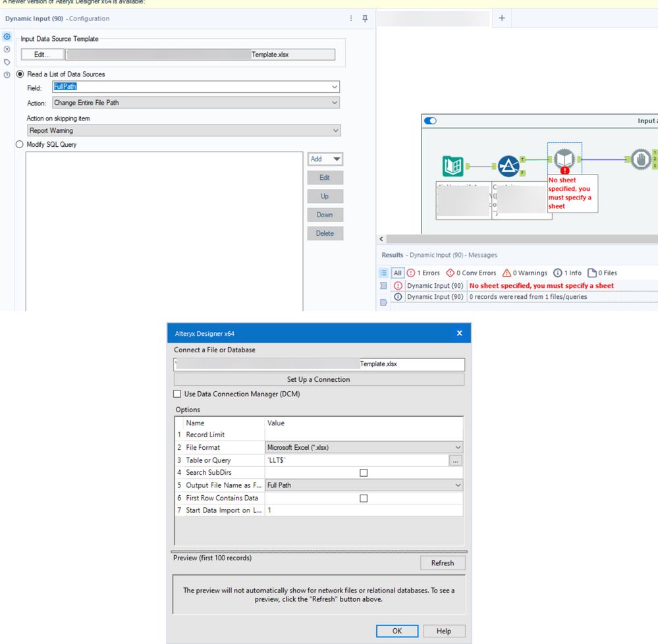
Task: Click Refresh preview button
Action: click(x=443, y=563)
